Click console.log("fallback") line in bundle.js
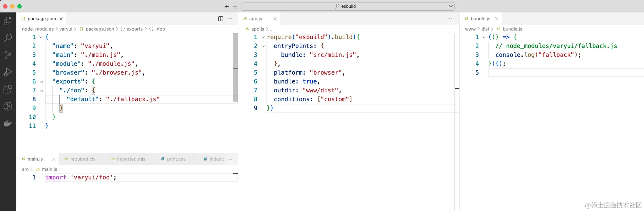The width and height of the screenshot is (644, 211). (x=538, y=55)
